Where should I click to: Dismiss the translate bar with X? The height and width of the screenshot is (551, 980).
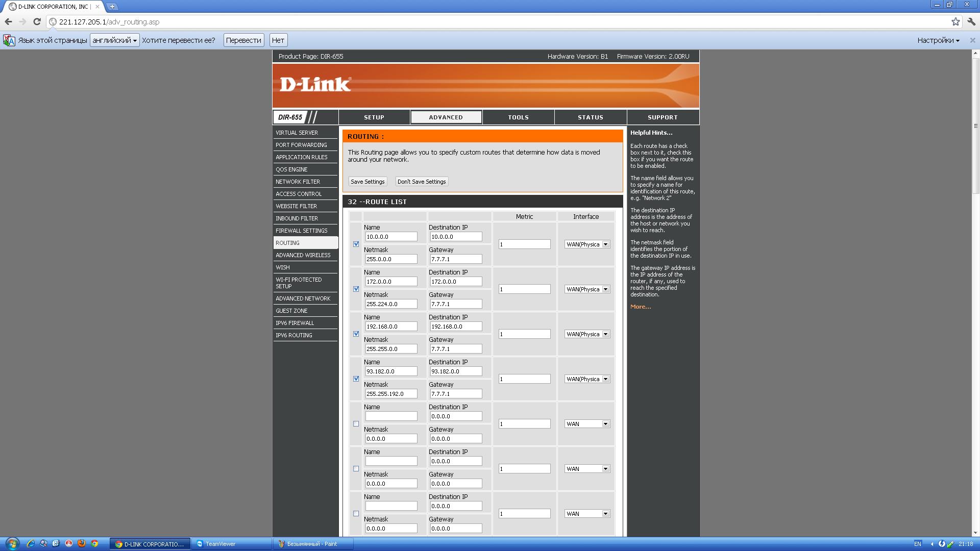pos(972,40)
